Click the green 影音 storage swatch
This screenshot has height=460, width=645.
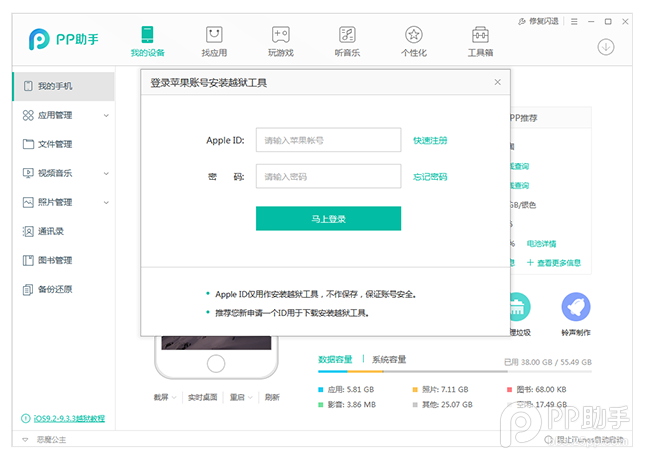coord(320,405)
